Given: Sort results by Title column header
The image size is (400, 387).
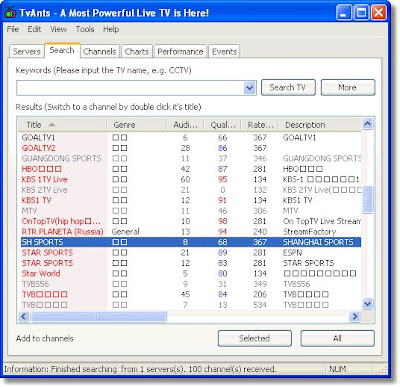Looking at the screenshot, I should [62, 125].
